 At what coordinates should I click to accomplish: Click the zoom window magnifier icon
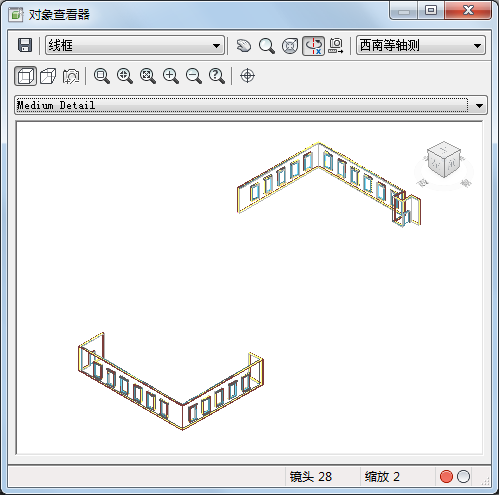point(102,76)
